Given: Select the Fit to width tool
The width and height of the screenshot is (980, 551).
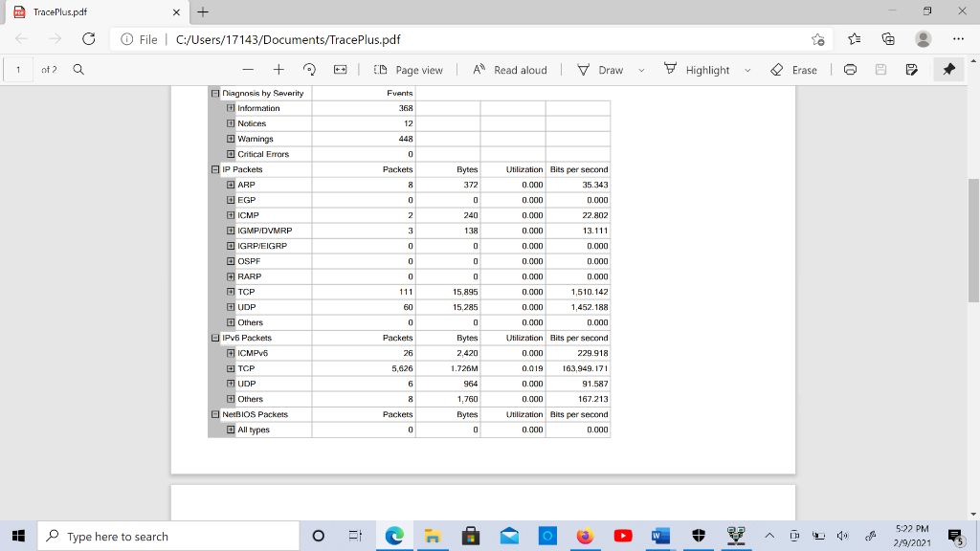Looking at the screenshot, I should point(341,69).
